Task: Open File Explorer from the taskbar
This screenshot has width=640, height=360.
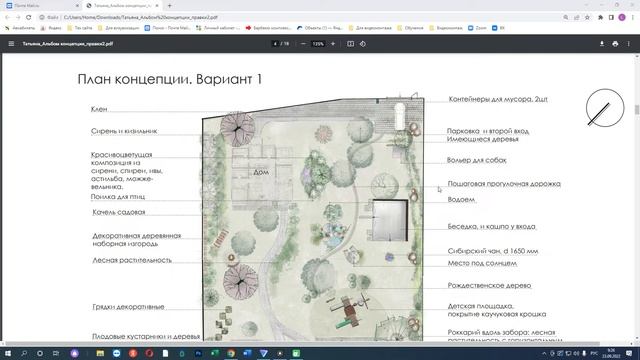Action: pos(100,353)
